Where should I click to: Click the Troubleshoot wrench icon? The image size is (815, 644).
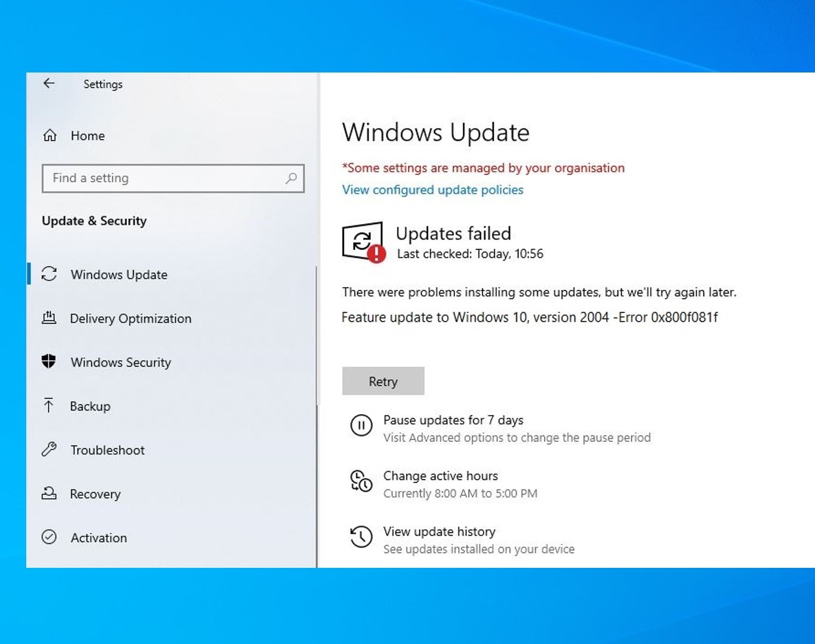tap(49, 449)
